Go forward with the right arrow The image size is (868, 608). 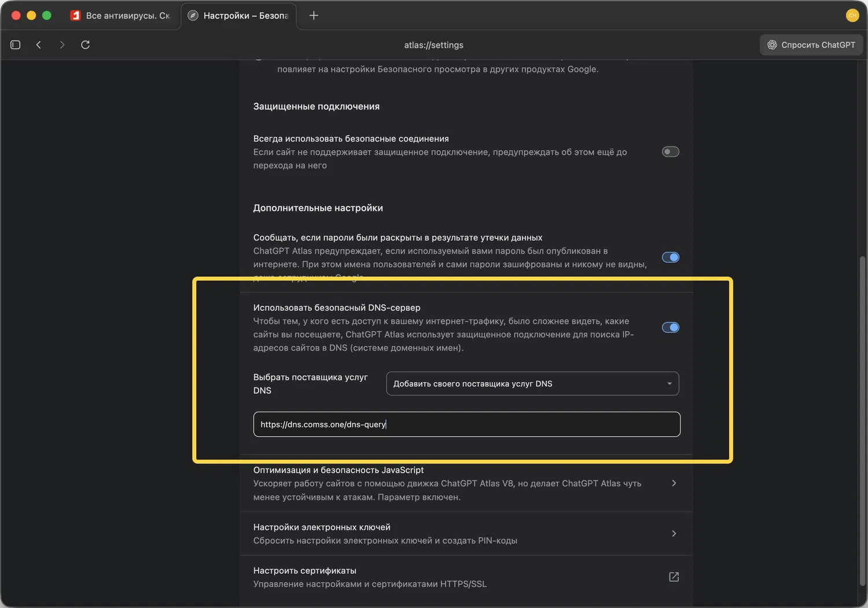pos(62,45)
